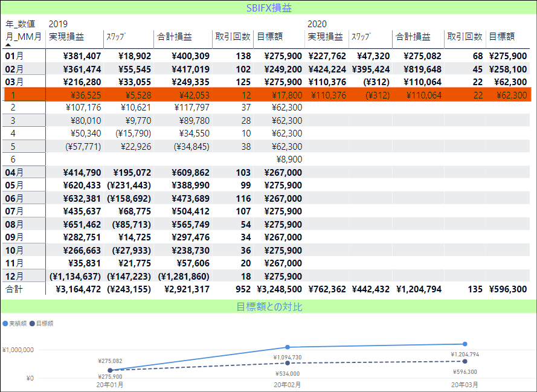Screen dimensions: 537x392
Task: Click the ¥381,407 cell in 01月
Action: point(82,56)
